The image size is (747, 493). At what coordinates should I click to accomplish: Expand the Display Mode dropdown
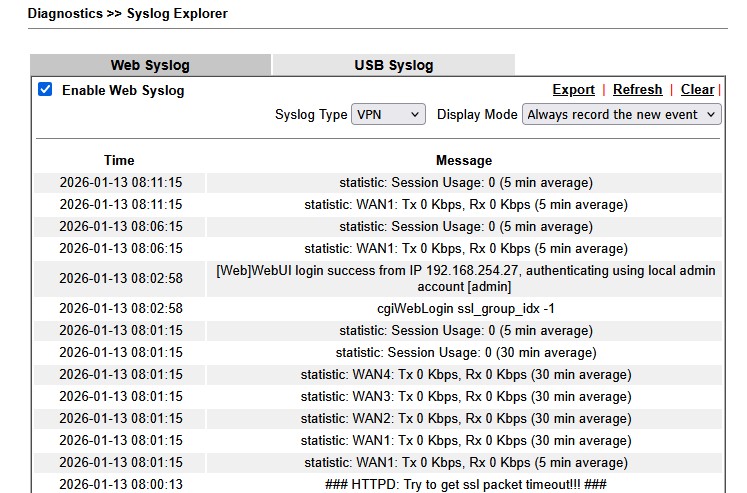[x=621, y=115]
